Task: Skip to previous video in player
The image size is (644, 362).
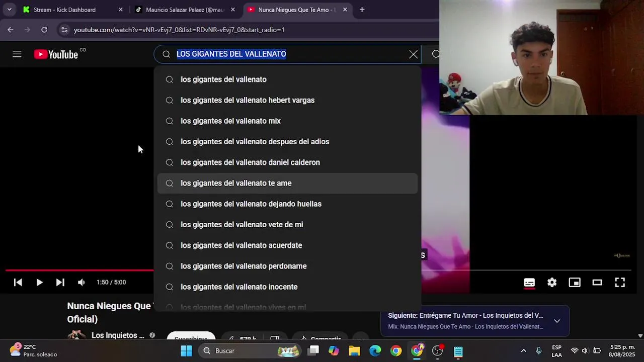Action: (x=18, y=283)
